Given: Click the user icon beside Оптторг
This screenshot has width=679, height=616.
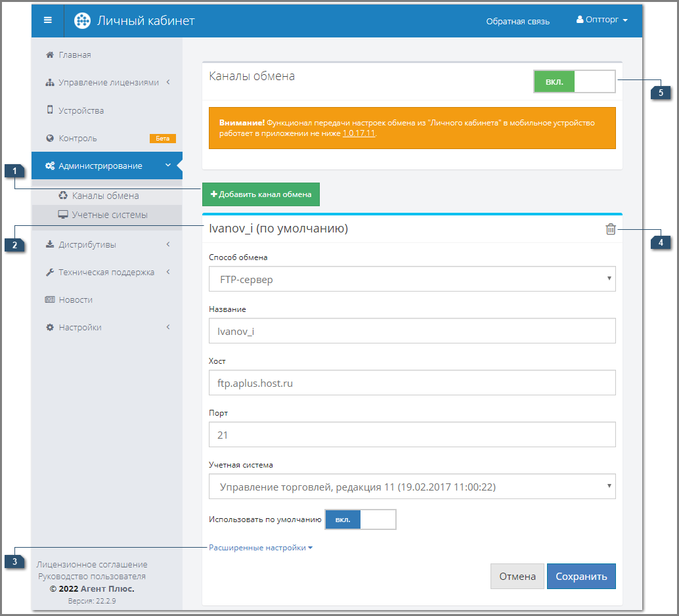Looking at the screenshot, I should 579,20.
